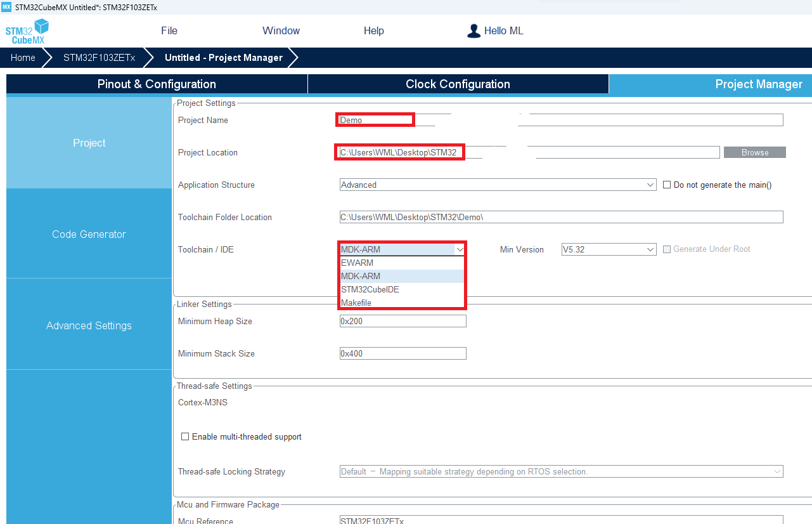Image resolution: width=812 pixels, height=524 pixels.
Task: Open the Application Structure dropdown
Action: [x=498, y=185]
